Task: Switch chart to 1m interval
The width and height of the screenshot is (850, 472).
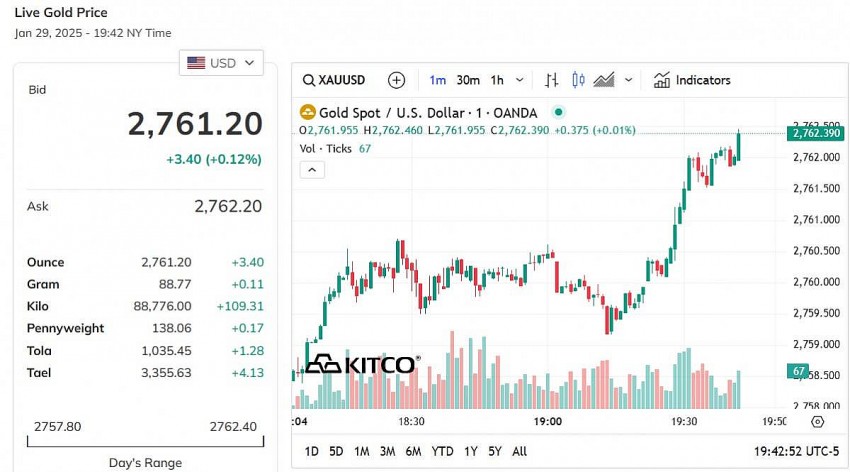Action: point(437,80)
